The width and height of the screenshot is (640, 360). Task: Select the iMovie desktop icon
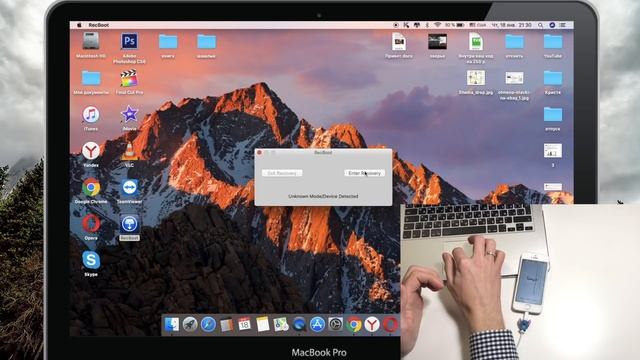coord(129,114)
